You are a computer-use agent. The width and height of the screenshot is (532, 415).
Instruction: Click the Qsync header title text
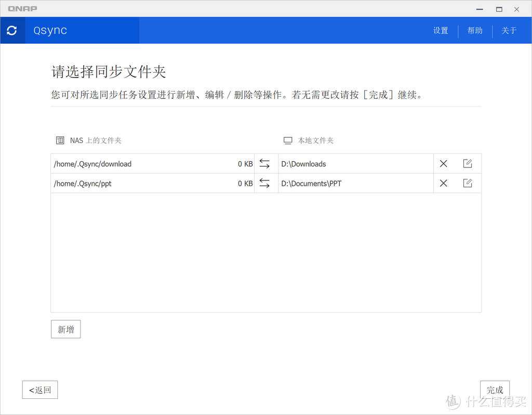point(50,30)
